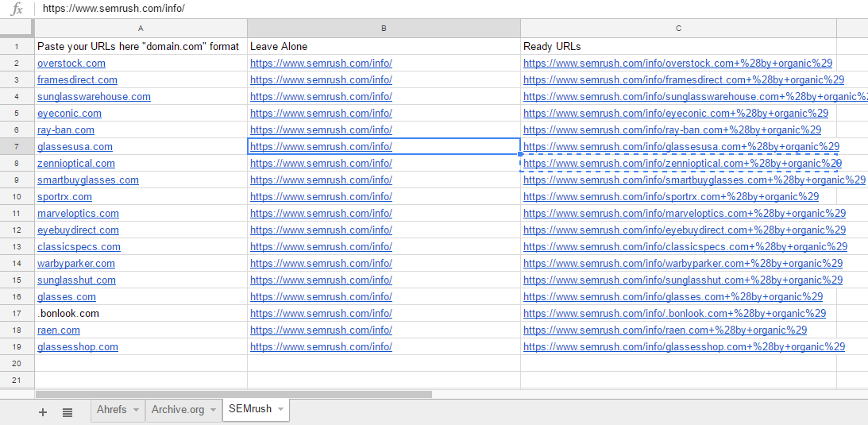This screenshot has height=425, width=868.
Task: Open Ready URL for raen.com
Action: pyautogui.click(x=665, y=330)
